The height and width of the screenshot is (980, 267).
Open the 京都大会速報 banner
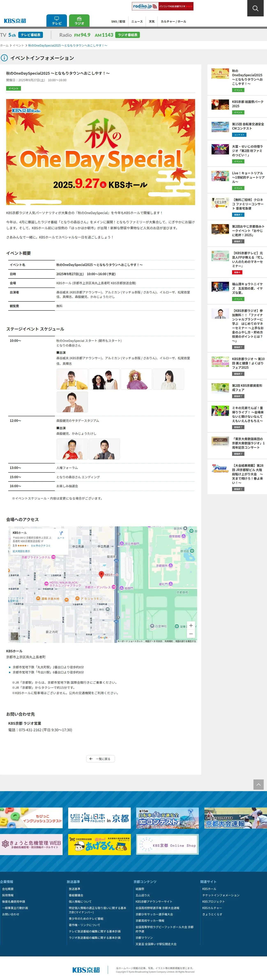[235, 818]
